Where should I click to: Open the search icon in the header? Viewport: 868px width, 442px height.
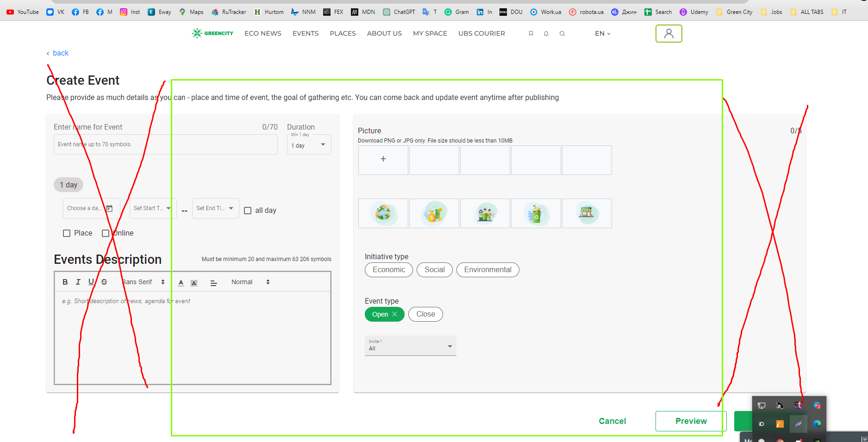562,33
